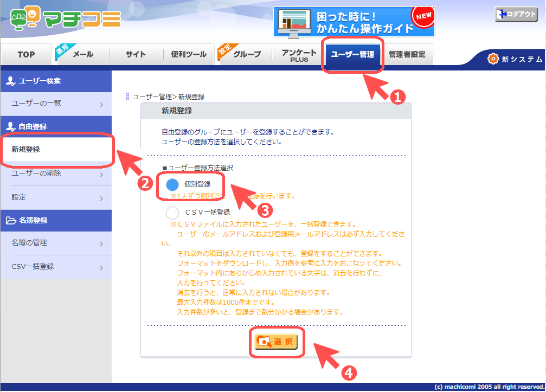Viewport: 546px width, 392px height.
Task: Expand ユーザーの削除 chevron arrow
Action: pos(101,175)
